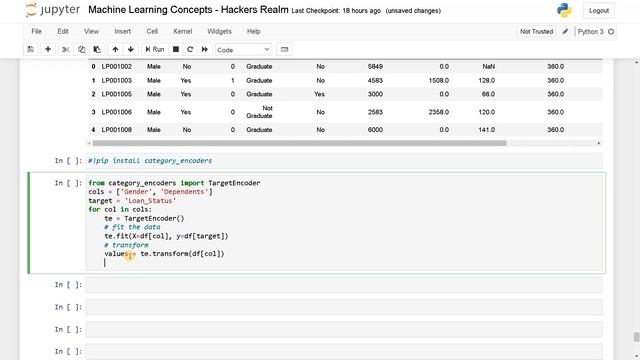
Task: Click the dataframe scrollbar left arrow
Action: [89, 143]
